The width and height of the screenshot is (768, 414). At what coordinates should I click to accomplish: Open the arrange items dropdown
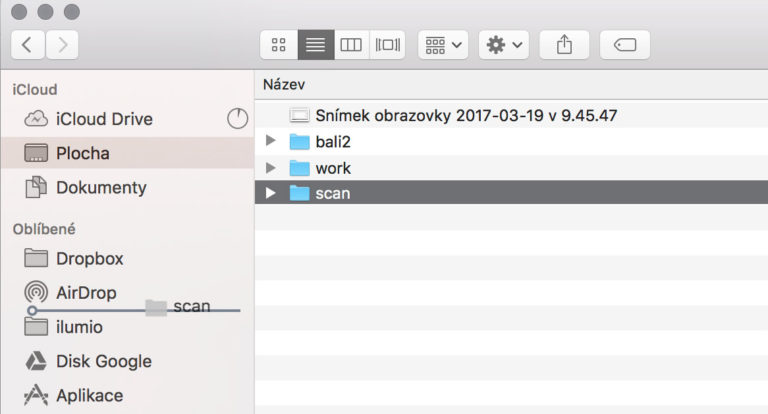[x=444, y=45]
